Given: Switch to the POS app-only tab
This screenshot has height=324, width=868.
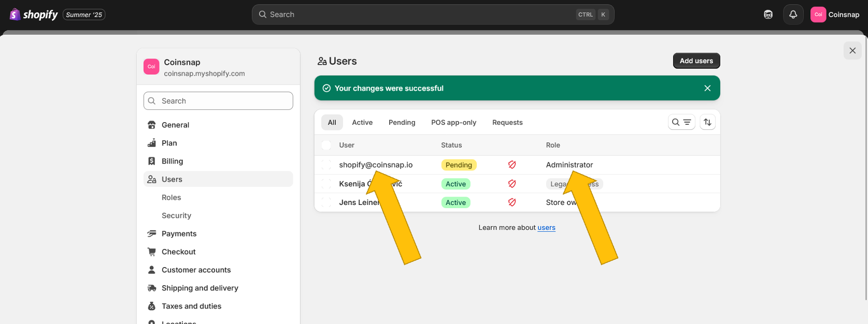Looking at the screenshot, I should point(454,122).
